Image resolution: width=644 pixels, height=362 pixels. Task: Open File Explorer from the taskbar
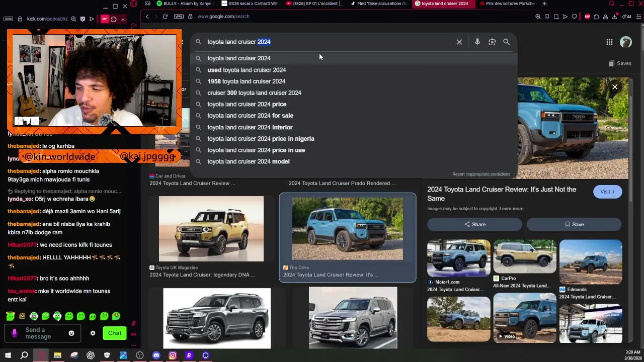click(x=57, y=355)
